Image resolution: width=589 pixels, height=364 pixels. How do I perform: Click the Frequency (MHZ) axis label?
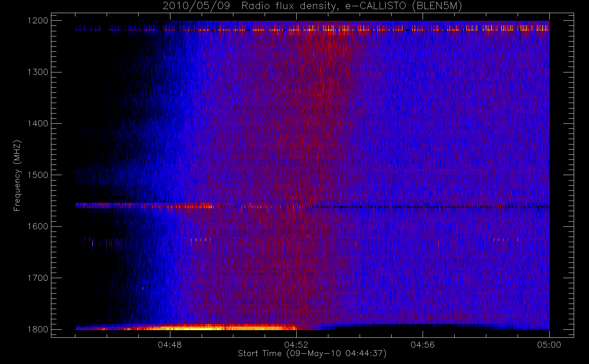point(17,175)
